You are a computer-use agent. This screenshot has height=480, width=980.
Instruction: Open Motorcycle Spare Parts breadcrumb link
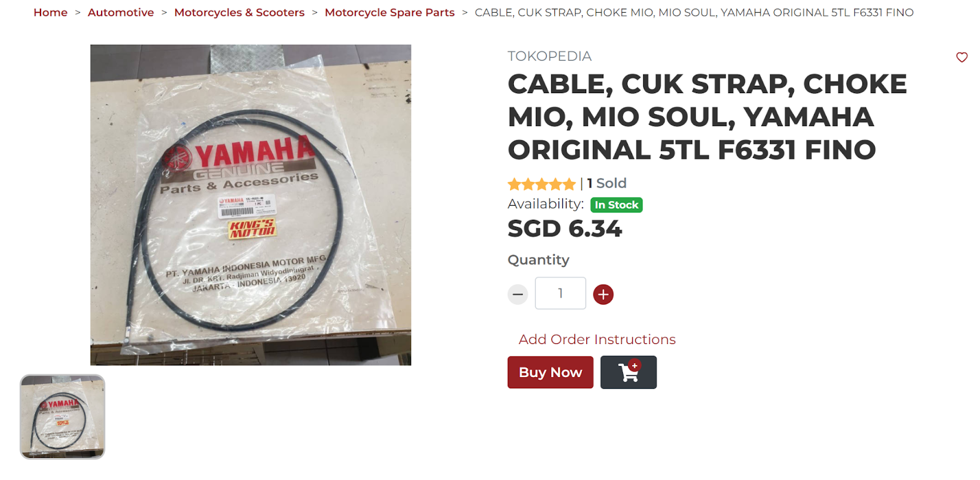[390, 12]
